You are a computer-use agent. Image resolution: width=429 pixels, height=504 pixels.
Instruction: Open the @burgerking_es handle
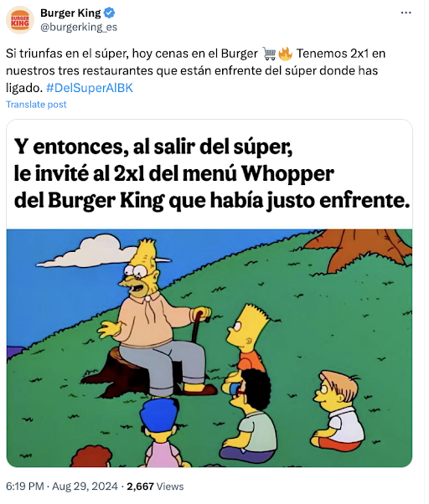(79, 28)
